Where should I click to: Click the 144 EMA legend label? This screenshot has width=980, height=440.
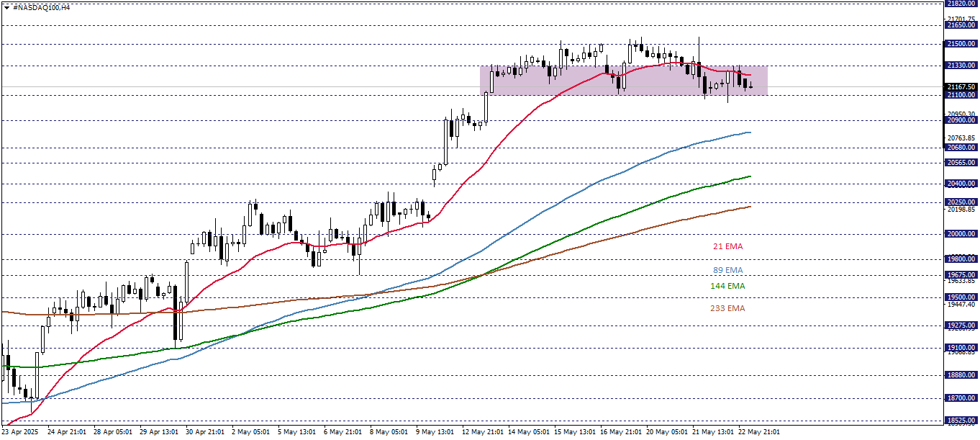[727, 286]
